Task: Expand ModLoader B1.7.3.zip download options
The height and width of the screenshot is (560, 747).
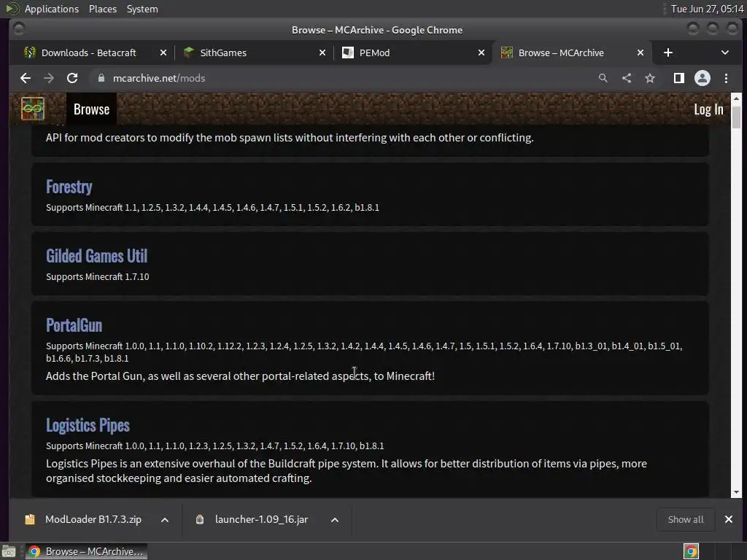Action: tap(165, 519)
